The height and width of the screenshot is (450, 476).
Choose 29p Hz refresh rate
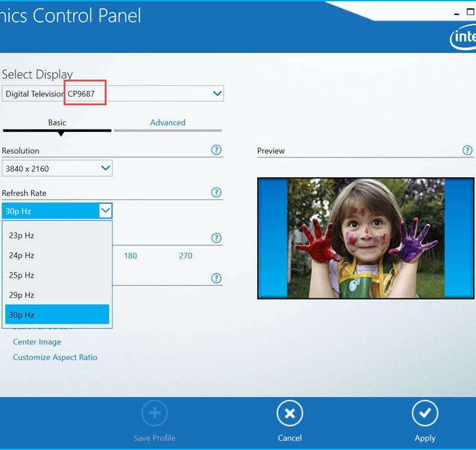pos(57,295)
